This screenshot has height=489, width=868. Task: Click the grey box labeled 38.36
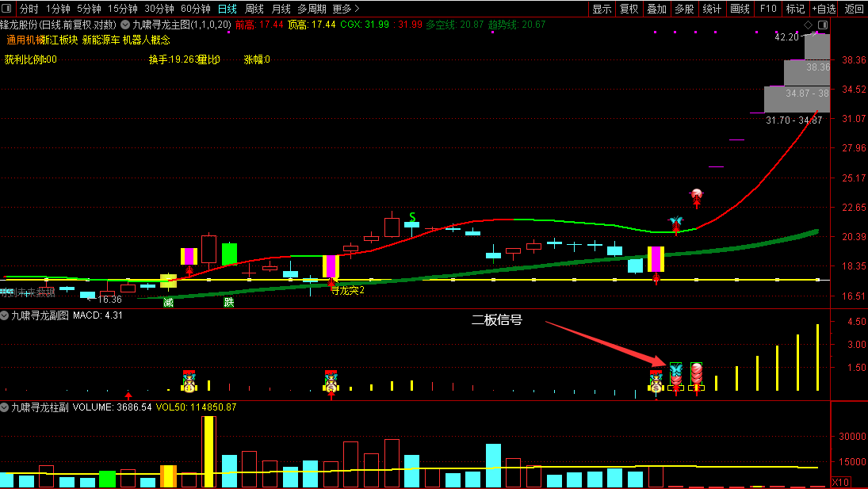click(x=807, y=72)
